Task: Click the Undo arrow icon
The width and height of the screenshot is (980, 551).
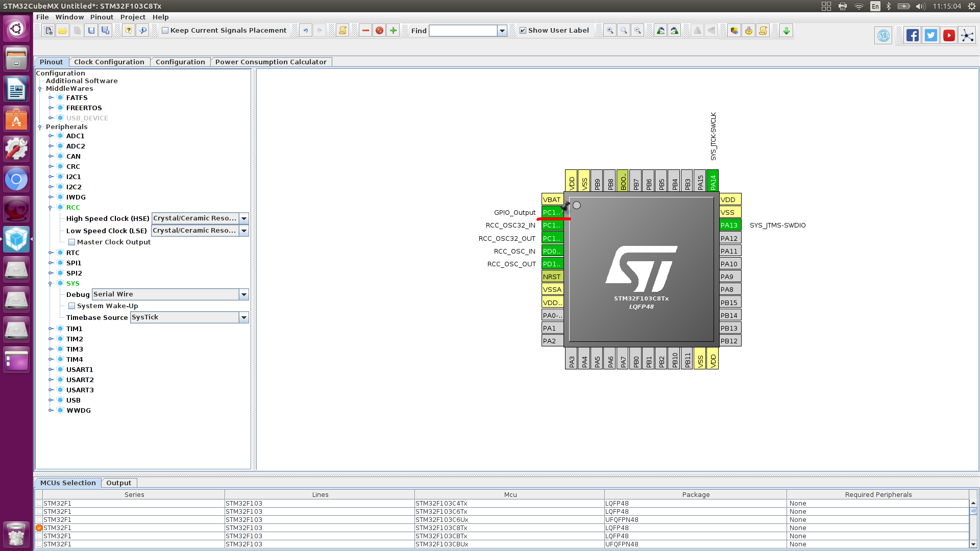Action: pos(306,31)
